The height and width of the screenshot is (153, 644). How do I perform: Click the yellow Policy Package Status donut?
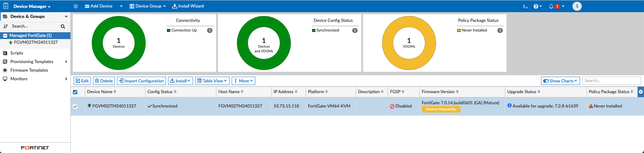pyautogui.click(x=409, y=43)
